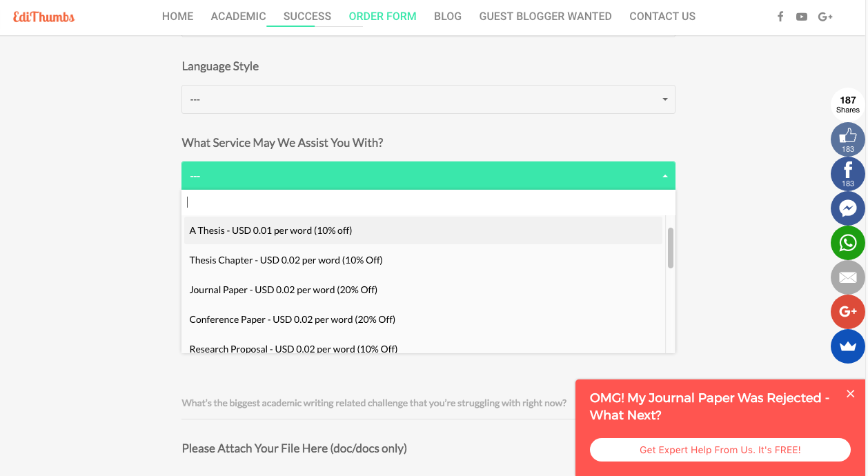Click the red Google Plus share button
The image size is (868, 476).
point(847,312)
